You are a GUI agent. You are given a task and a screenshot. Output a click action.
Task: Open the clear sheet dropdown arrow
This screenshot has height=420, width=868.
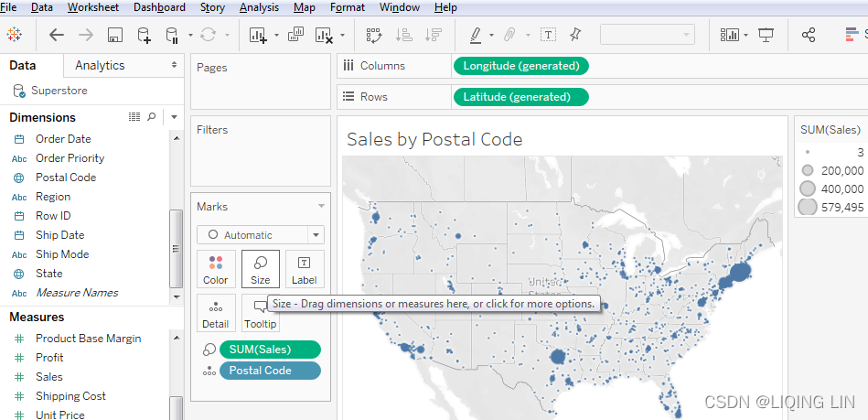point(343,36)
